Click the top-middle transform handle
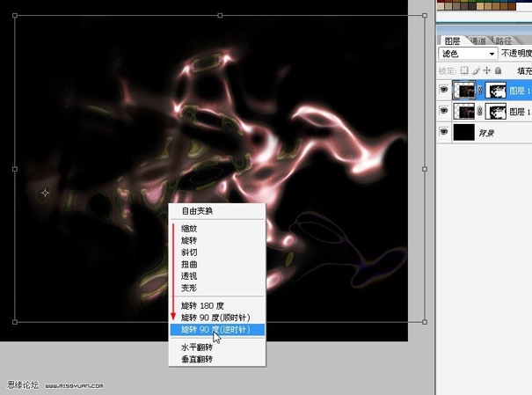Viewport: 532px width, 395px height. [220, 16]
